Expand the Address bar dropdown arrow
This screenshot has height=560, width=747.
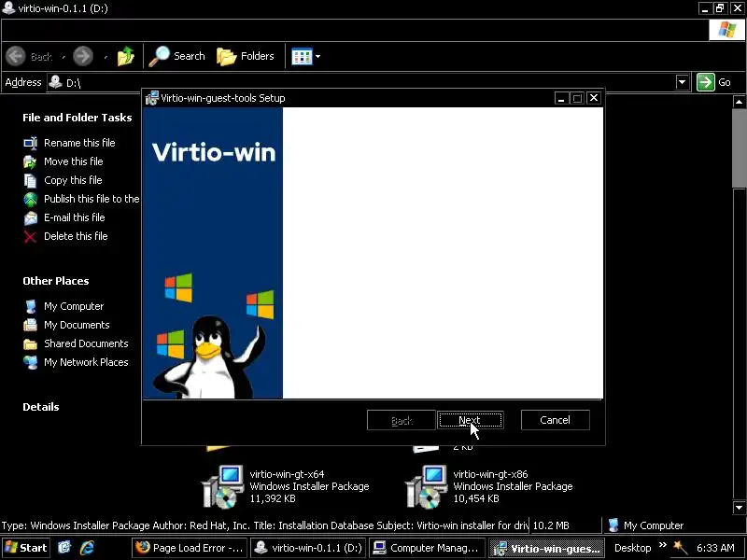click(683, 82)
